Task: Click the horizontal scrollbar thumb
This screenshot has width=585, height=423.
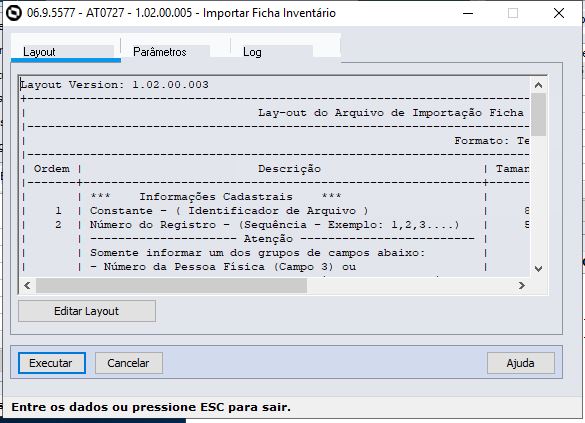Action: click(x=171, y=286)
